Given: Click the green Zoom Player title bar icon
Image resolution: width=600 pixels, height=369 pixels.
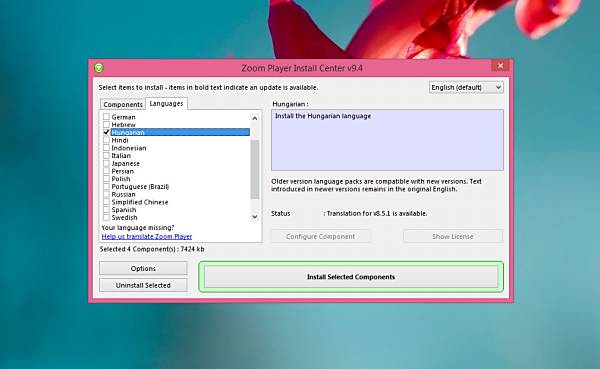Looking at the screenshot, I should tap(99, 68).
